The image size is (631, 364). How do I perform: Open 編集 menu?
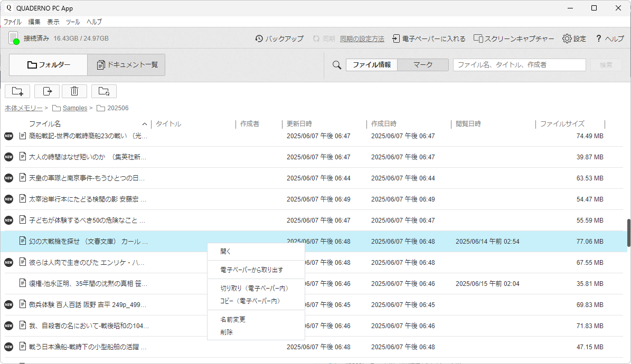coord(34,22)
